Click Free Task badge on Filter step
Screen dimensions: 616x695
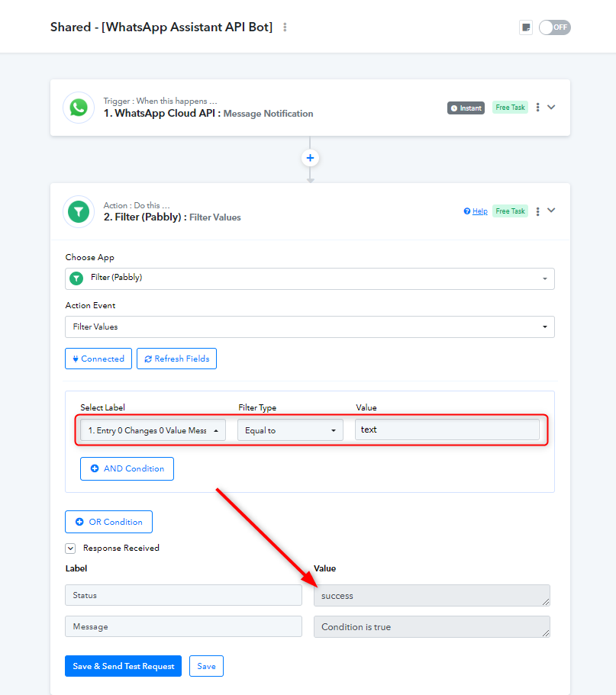pyautogui.click(x=510, y=211)
